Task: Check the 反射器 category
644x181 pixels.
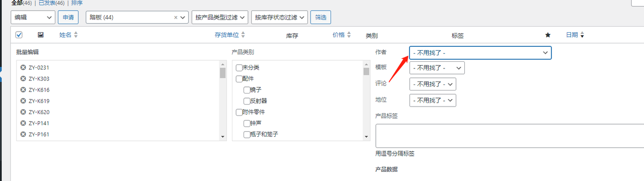Action: coord(247,101)
